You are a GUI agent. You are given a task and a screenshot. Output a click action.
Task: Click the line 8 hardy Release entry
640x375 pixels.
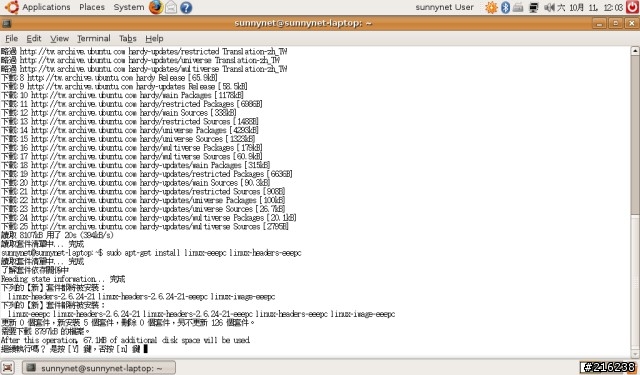click(109, 78)
